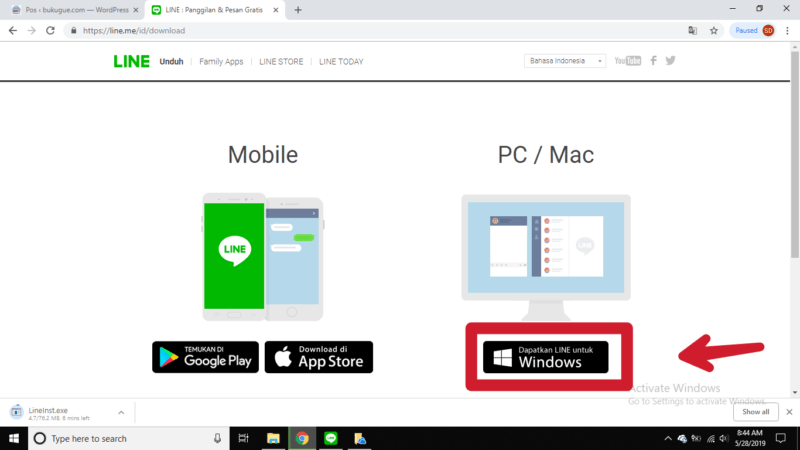Click Dapatkan LINE untuk Windows button
The width and height of the screenshot is (800, 450).
coord(546,357)
